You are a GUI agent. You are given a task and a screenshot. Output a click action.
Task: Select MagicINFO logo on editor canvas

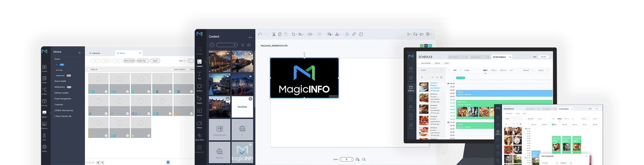point(304,78)
